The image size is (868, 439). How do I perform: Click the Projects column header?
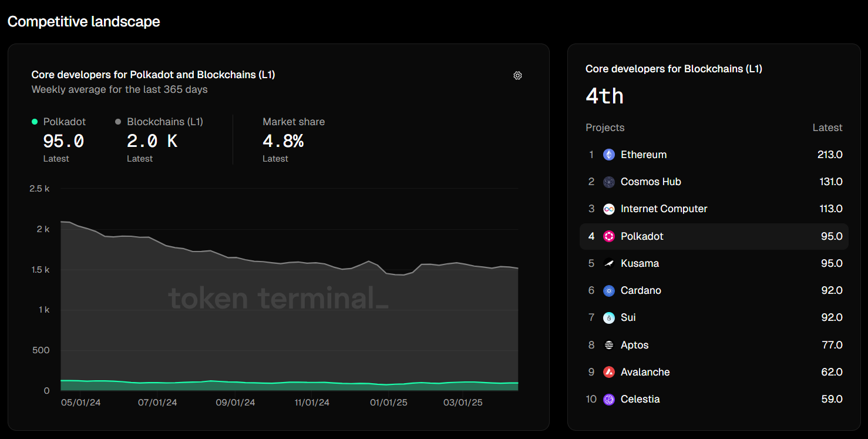[605, 128]
